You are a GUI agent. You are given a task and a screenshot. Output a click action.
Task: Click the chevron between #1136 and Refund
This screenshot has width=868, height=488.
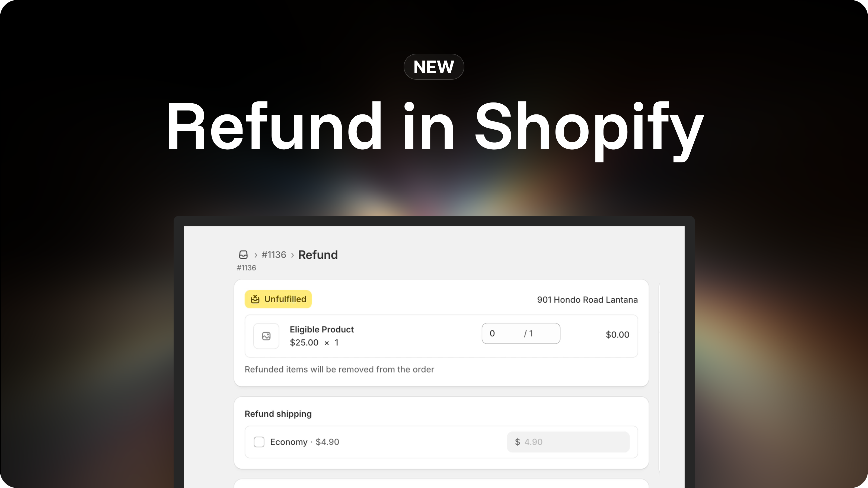292,255
